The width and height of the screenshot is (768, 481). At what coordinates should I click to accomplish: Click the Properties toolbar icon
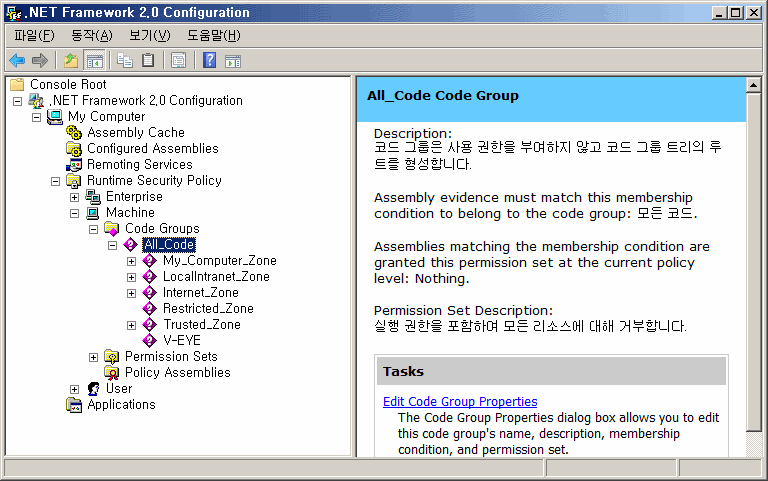[x=179, y=61]
